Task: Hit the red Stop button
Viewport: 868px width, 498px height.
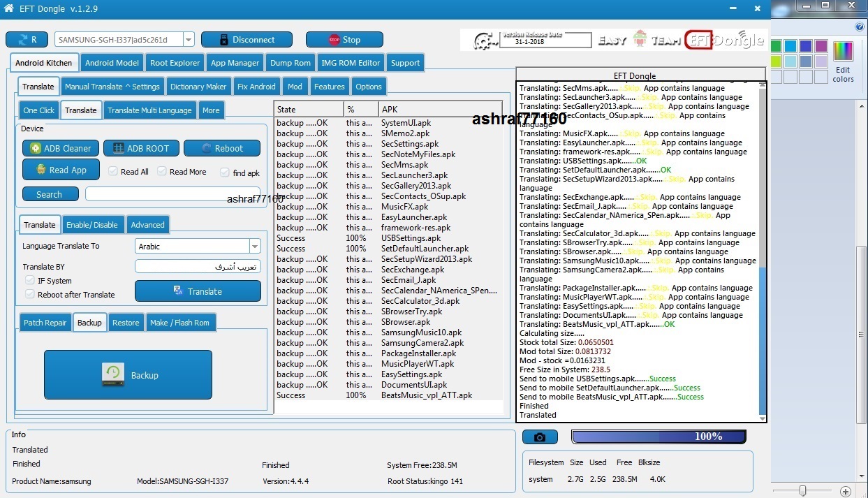Action: point(344,40)
